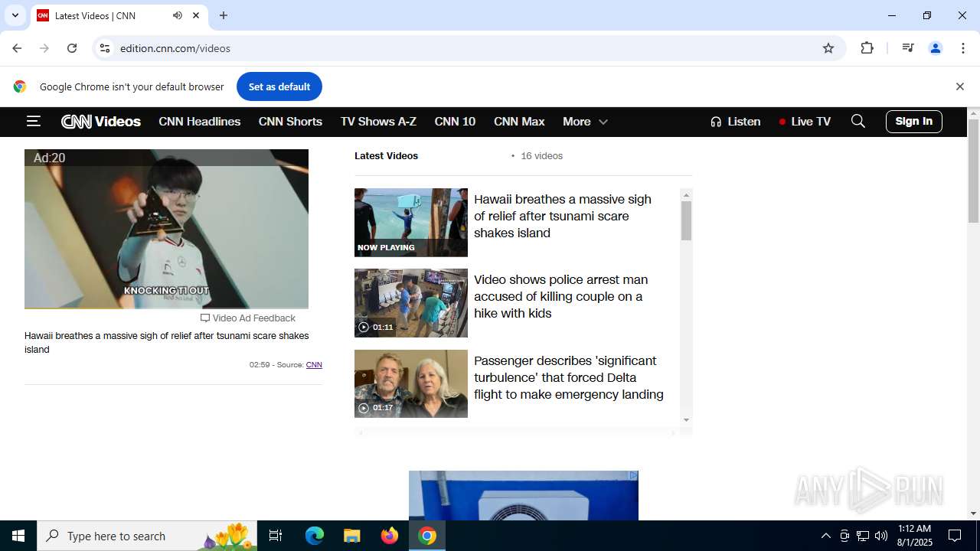Click the playlist scrollbar down arrow
This screenshot has width=980, height=551.
[x=686, y=420]
